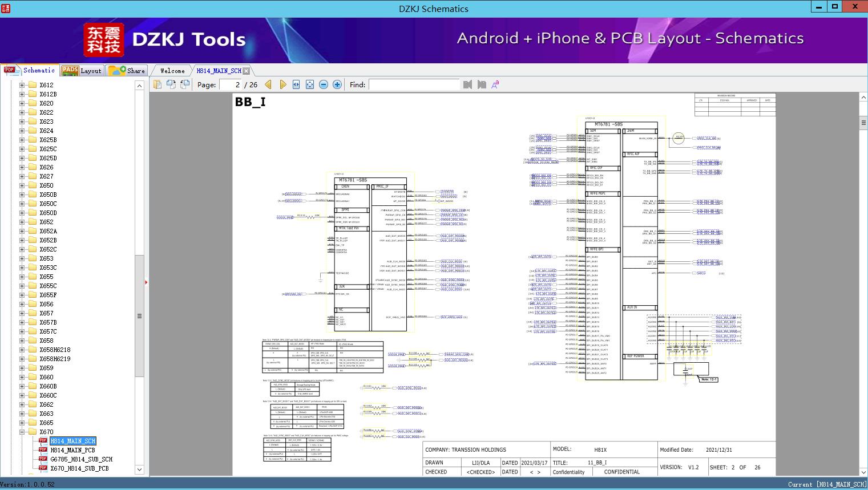Click the folder tree vertical scrollbar

click(139, 315)
